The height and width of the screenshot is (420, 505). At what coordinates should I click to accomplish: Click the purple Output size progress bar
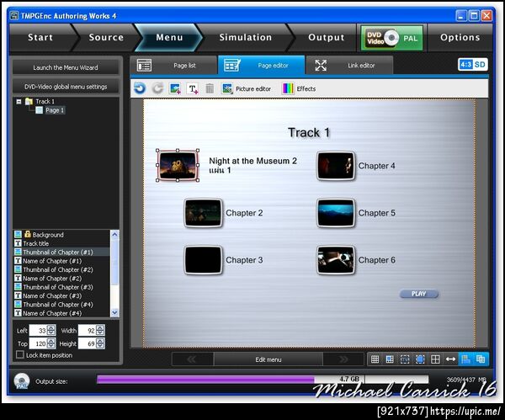coord(205,380)
